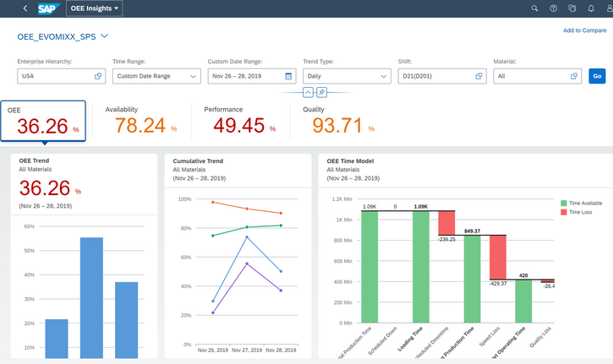Go back with the header back arrow
The width and height of the screenshot is (613, 364).
(25, 8)
